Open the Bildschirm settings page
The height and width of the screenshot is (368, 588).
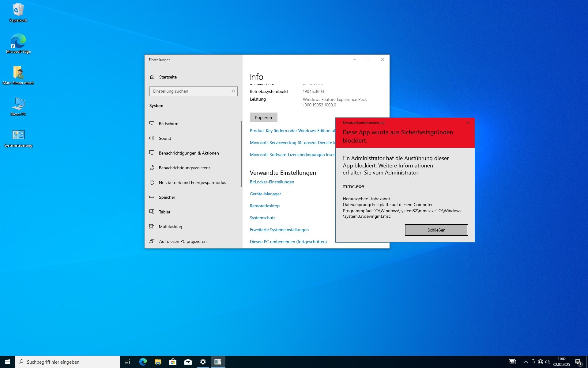pos(168,124)
